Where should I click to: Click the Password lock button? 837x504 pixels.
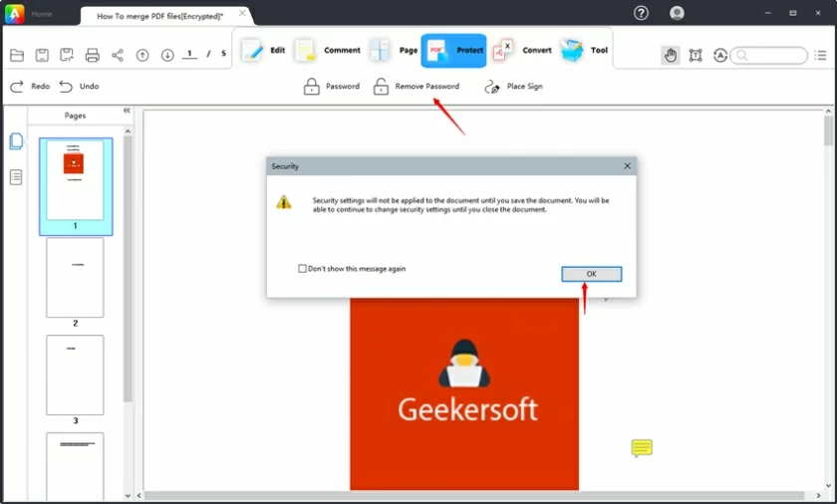332,87
